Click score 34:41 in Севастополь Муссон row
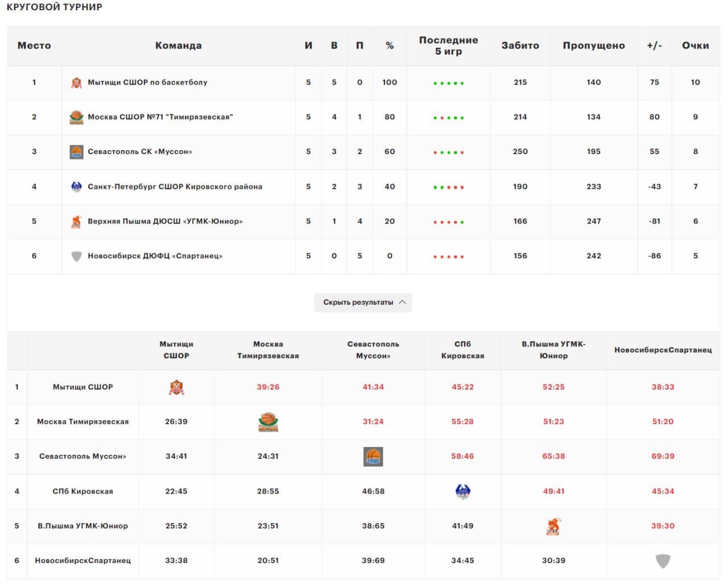 pos(176,457)
